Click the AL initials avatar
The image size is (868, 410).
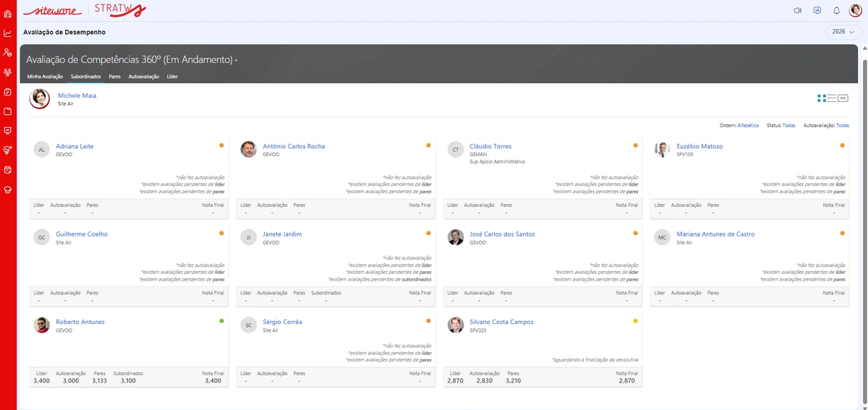(42, 149)
